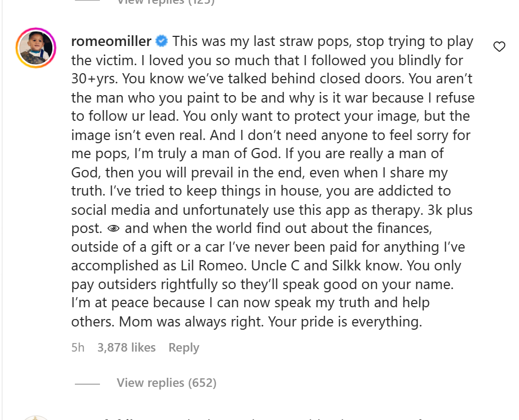Click the eye emoji in the comment
519x420 pixels.
pos(113,228)
